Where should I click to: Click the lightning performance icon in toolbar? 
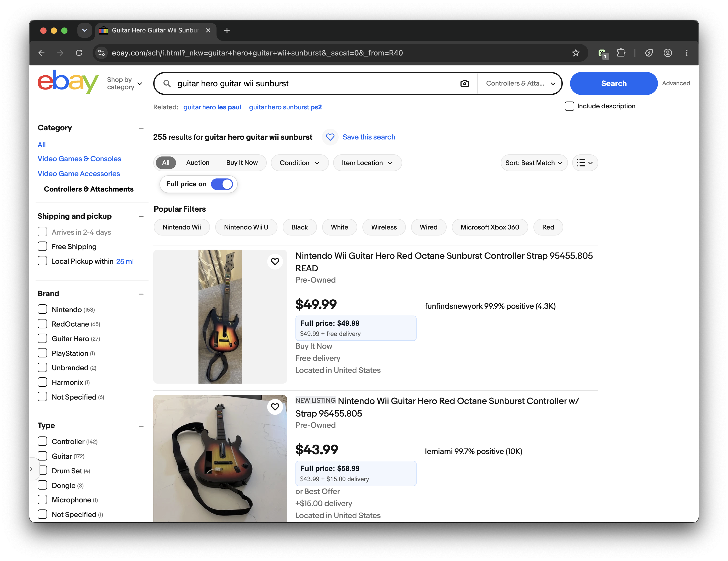(649, 53)
